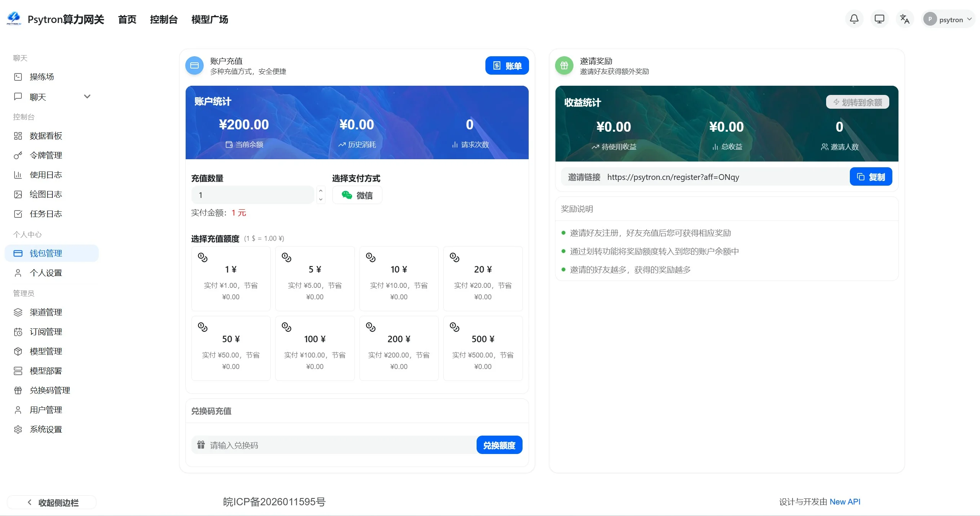Image resolution: width=980 pixels, height=516 pixels.
Task: Click the 兑换码管理 gift icon
Action: pyautogui.click(x=18, y=390)
